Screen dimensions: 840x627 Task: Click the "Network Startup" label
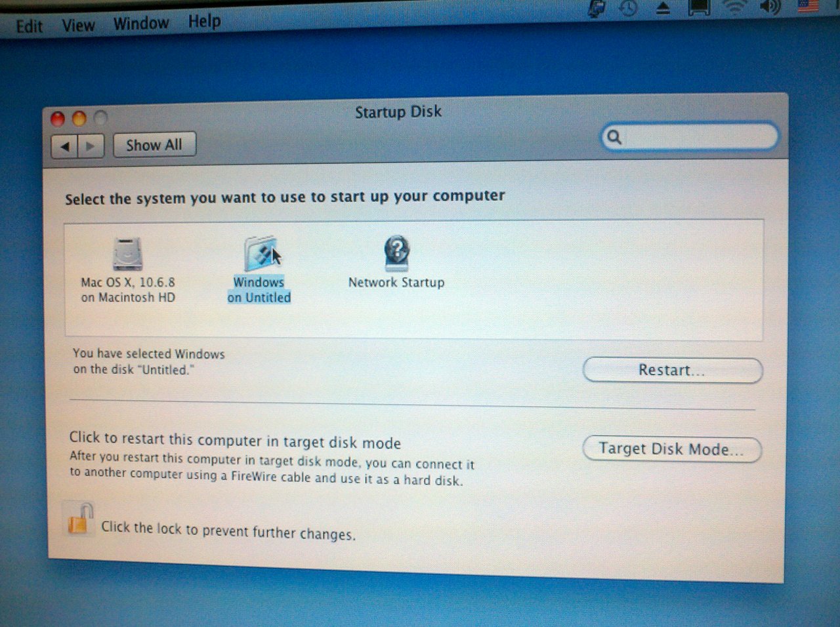[396, 283]
